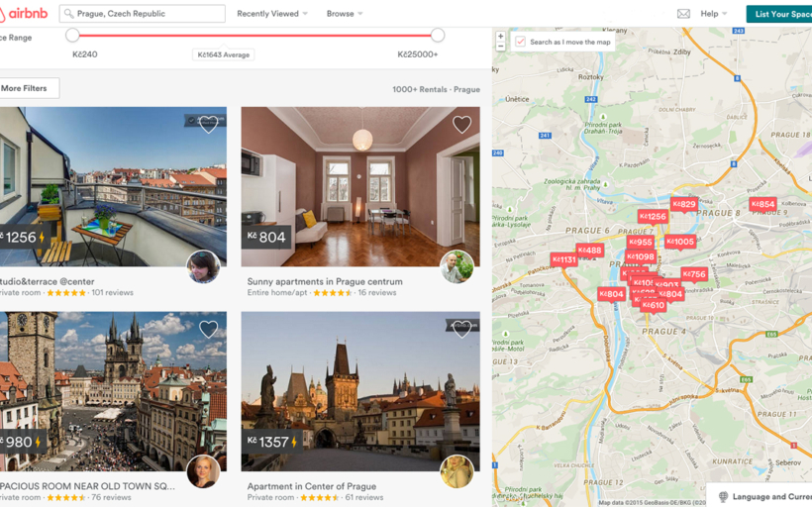This screenshot has height=507, width=812.
Task: Open the messages envelope icon
Action: click(x=683, y=14)
